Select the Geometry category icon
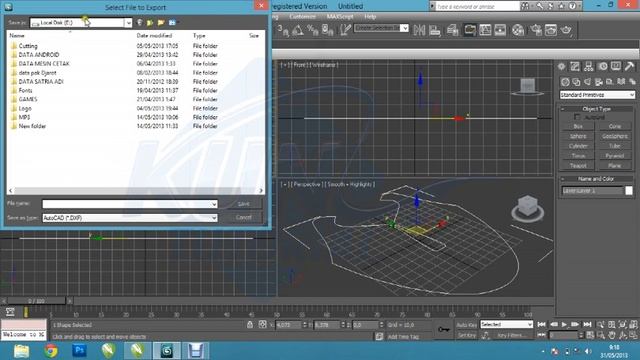This screenshot has height=360, width=640. click(x=565, y=82)
